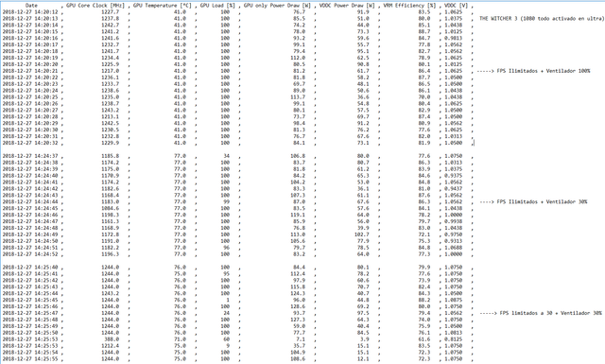Click the GPU load value '96'

227,248
